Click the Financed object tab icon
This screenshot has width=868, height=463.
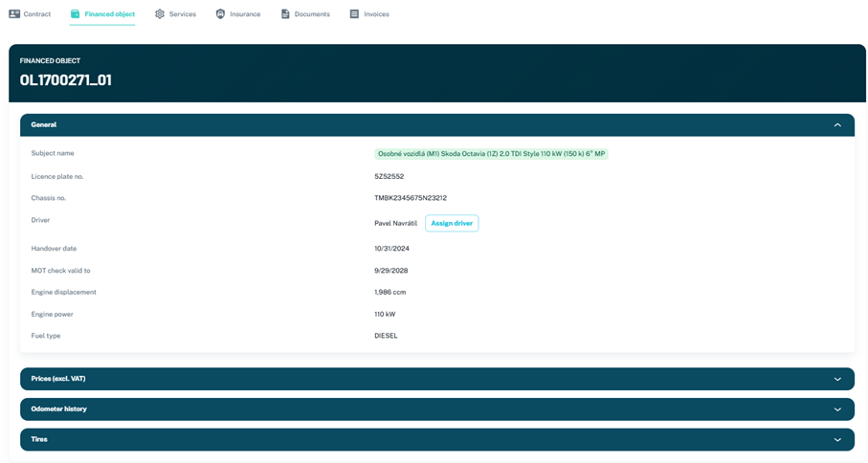[x=76, y=14]
